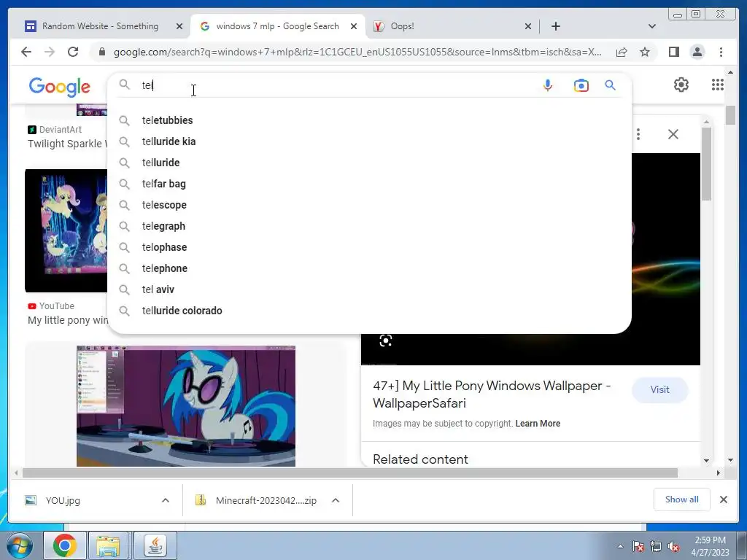Open the DJ pony desktop thumbnail
The image size is (747, 560).
[186, 406]
